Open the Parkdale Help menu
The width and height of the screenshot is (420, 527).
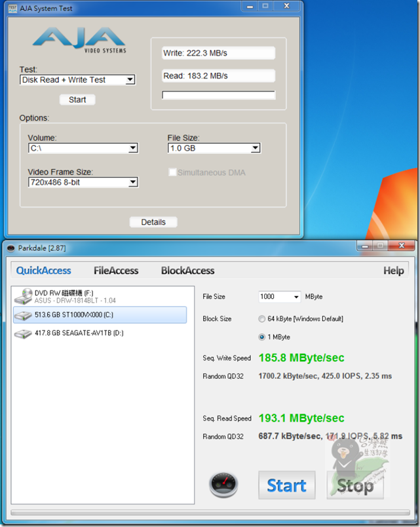[x=393, y=271]
